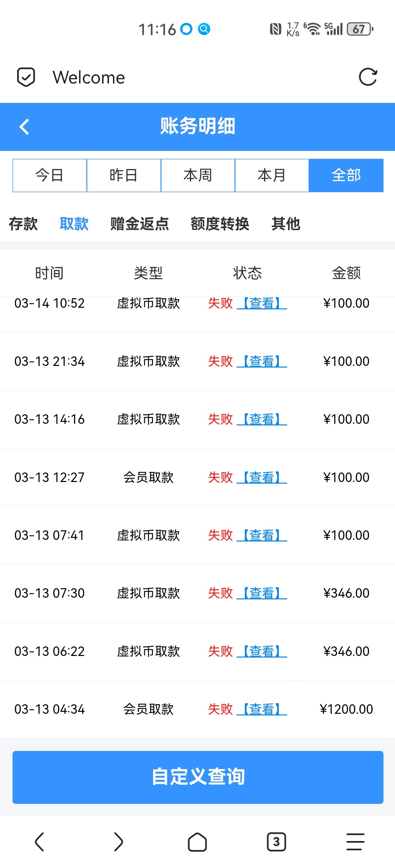Select the 今日 date filter
The width and height of the screenshot is (395, 868).
coord(50,176)
